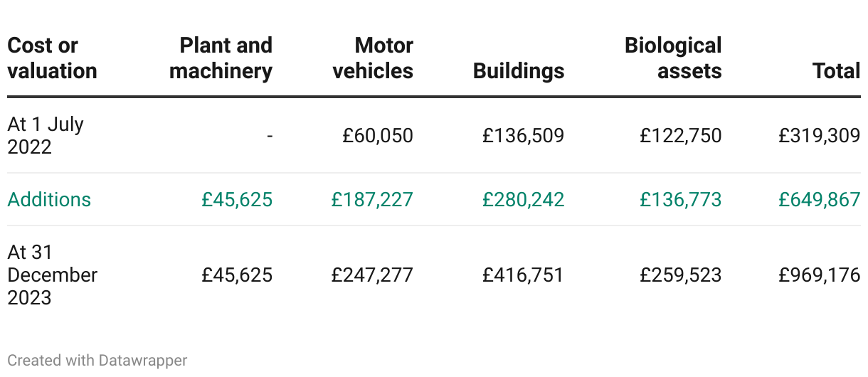The height and width of the screenshot is (377, 868).
Task: Click the £187,227 motor vehicles additions
Action: pyautogui.click(x=372, y=199)
